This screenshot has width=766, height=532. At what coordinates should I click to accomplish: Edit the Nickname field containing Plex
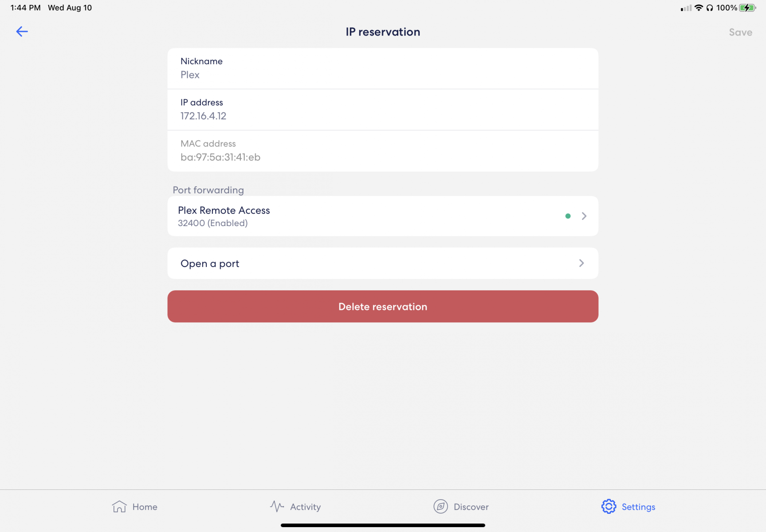(x=382, y=74)
